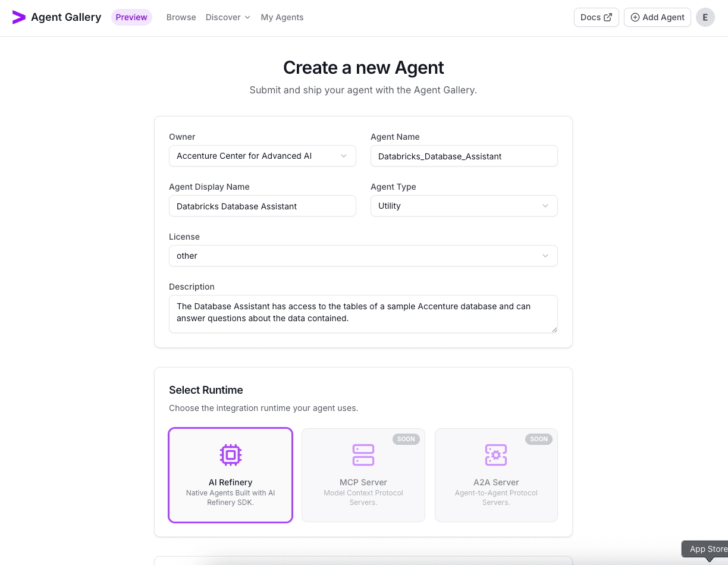Click the external-link icon on Docs button
Image resolution: width=728 pixels, height=565 pixels.
pos(607,17)
